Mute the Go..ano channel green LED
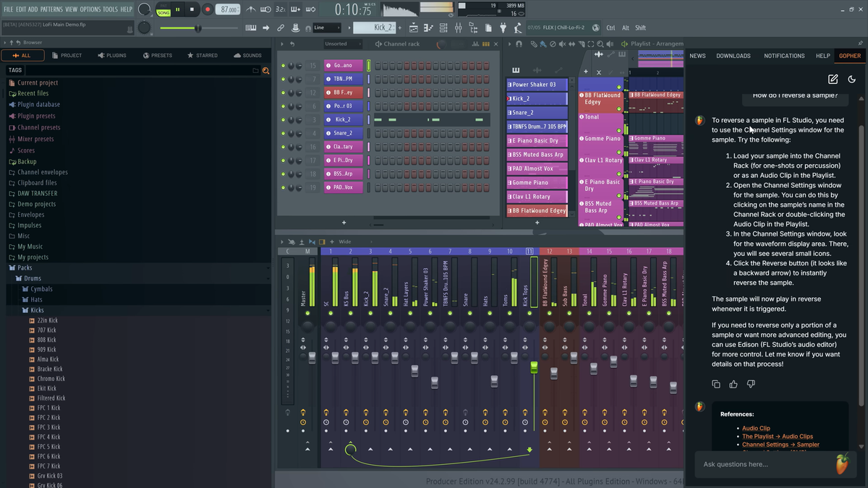Viewport: 868px width, 488px height. (x=283, y=66)
